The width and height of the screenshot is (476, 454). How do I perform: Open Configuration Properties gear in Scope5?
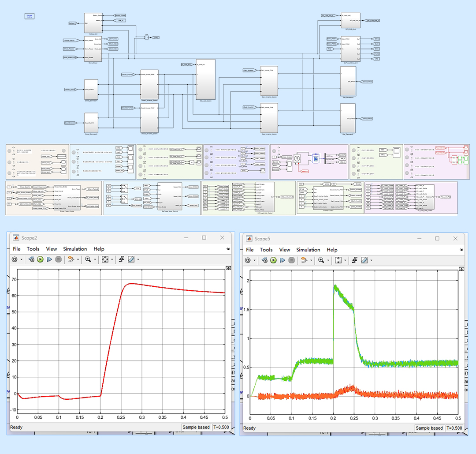pyautogui.click(x=248, y=260)
